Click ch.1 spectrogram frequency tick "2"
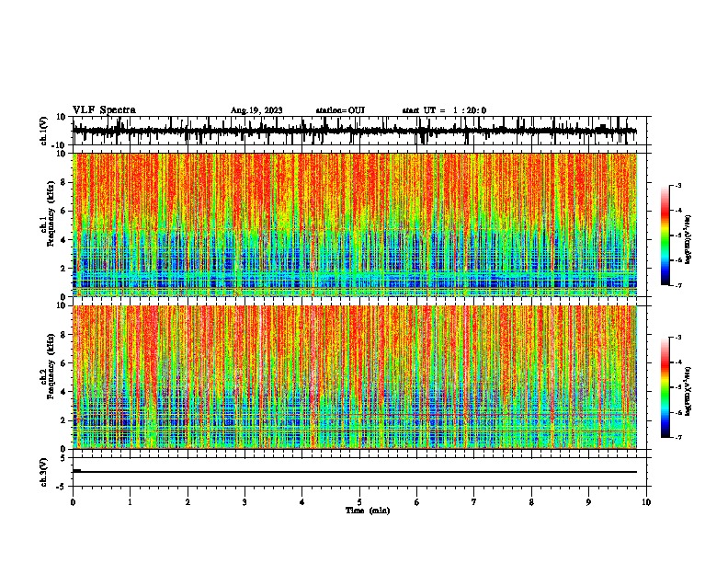This screenshot has height=563, width=728. 63,269
